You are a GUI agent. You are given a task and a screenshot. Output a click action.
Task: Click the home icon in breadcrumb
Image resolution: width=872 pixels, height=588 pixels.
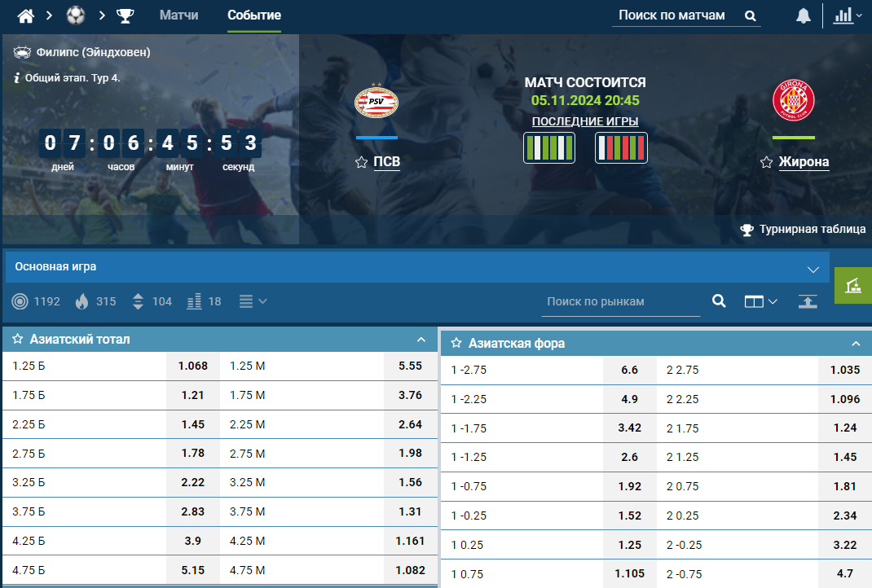25,15
